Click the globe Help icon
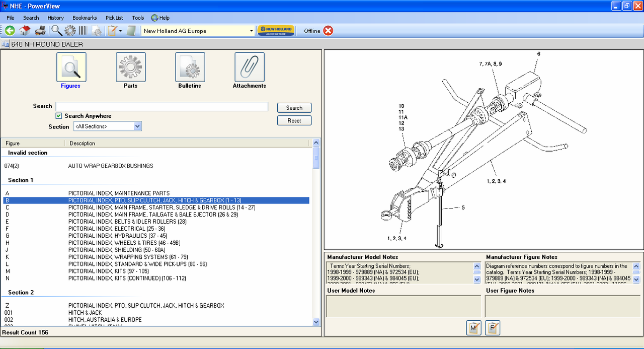Screen dimensions: 644x349 154,18
